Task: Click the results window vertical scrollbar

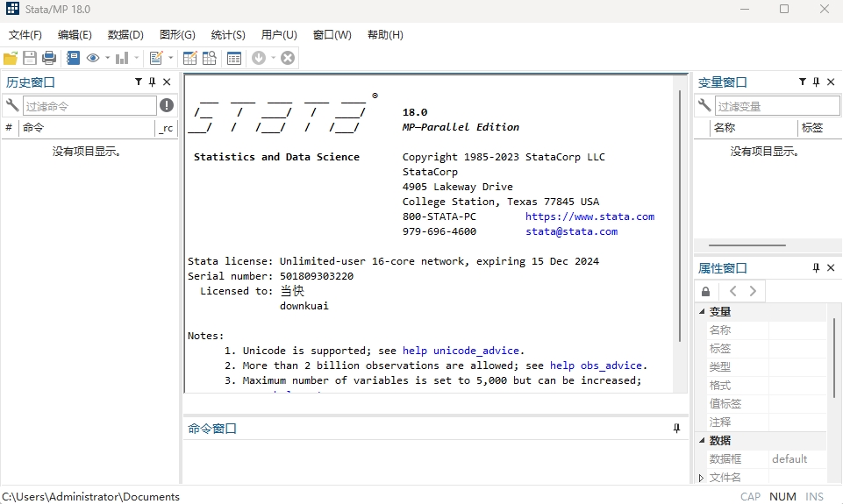Action: [680, 215]
